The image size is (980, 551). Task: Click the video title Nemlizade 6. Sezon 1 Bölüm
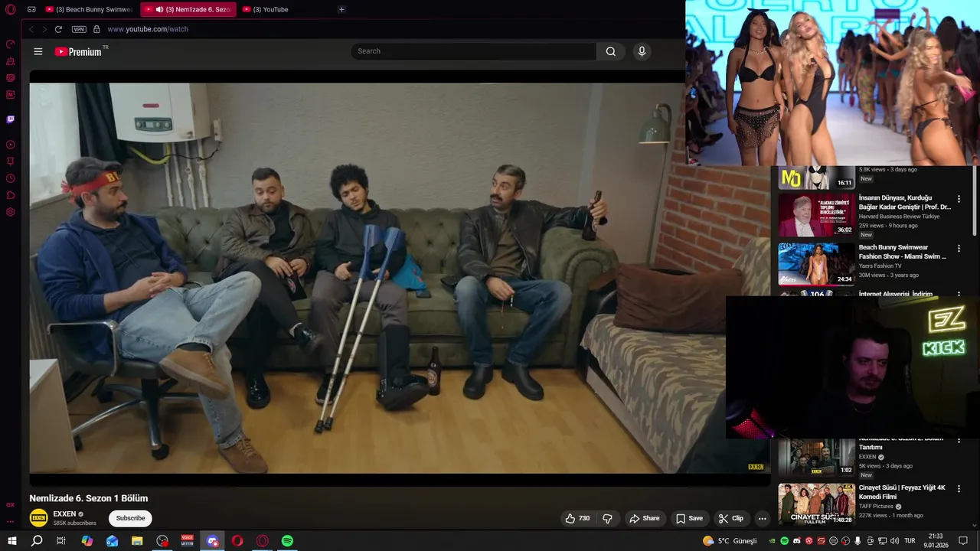coord(89,498)
